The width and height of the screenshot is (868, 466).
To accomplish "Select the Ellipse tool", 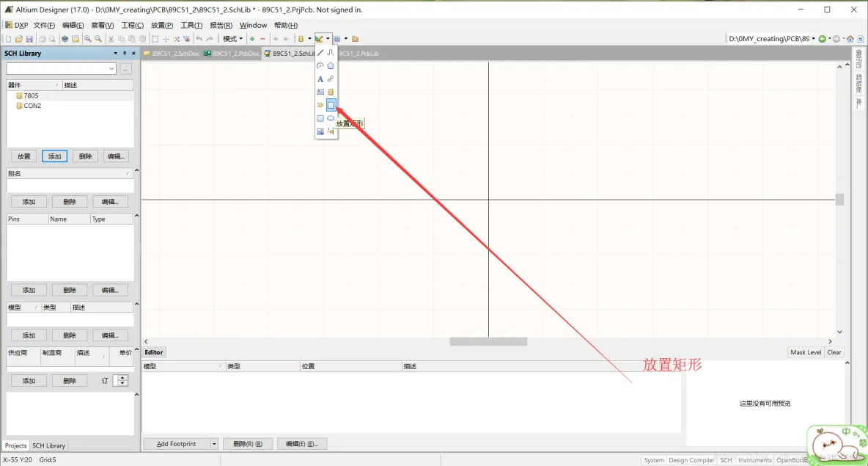I will [x=331, y=118].
